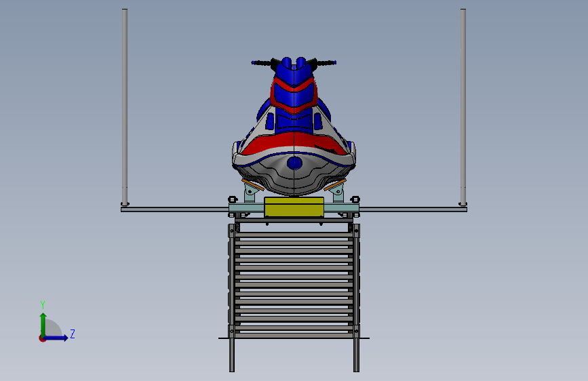Select the right vertical guide pole
Screen dimensions: 588x381
click(463, 107)
